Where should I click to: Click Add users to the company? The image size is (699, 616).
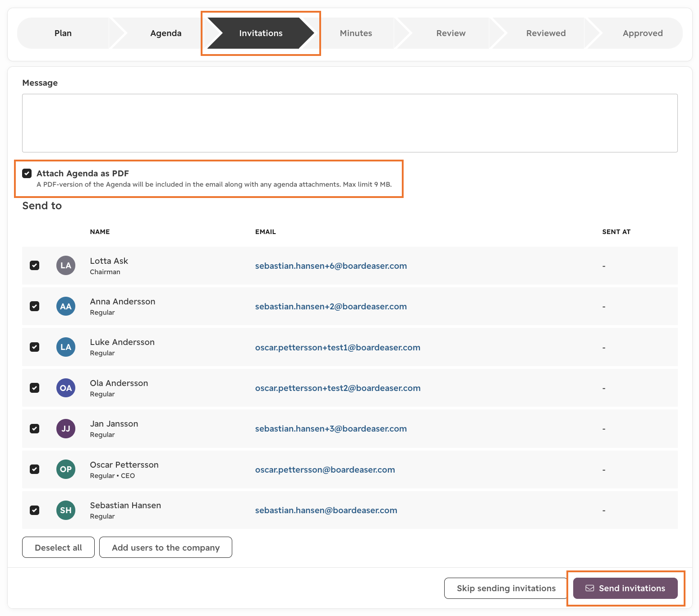click(166, 547)
